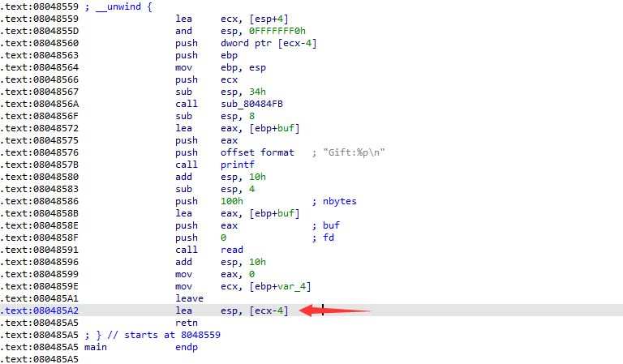Click [ebp+buf] operand at address 0804858B
Image resolution: width=623 pixels, height=364 pixels.
274,213
